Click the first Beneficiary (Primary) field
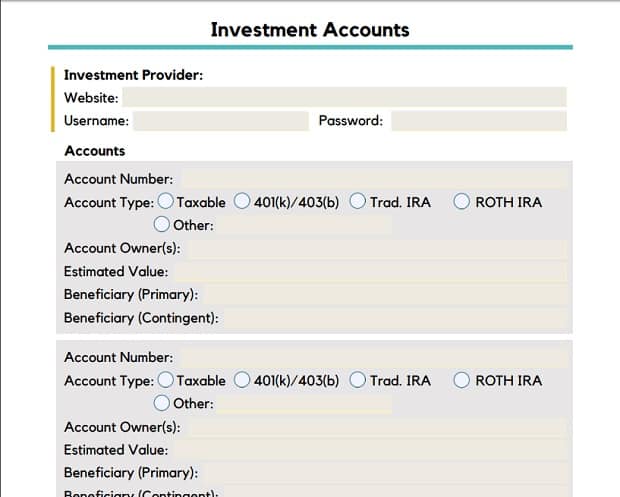 click(x=386, y=295)
